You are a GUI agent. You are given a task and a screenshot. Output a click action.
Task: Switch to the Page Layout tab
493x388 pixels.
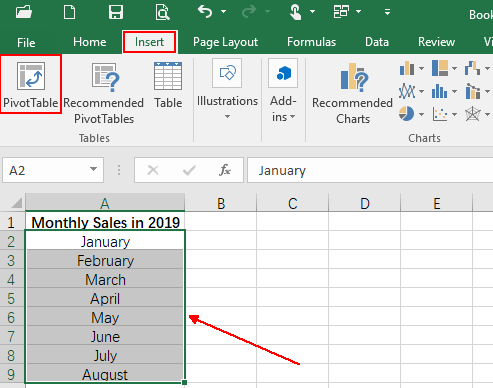(x=225, y=42)
